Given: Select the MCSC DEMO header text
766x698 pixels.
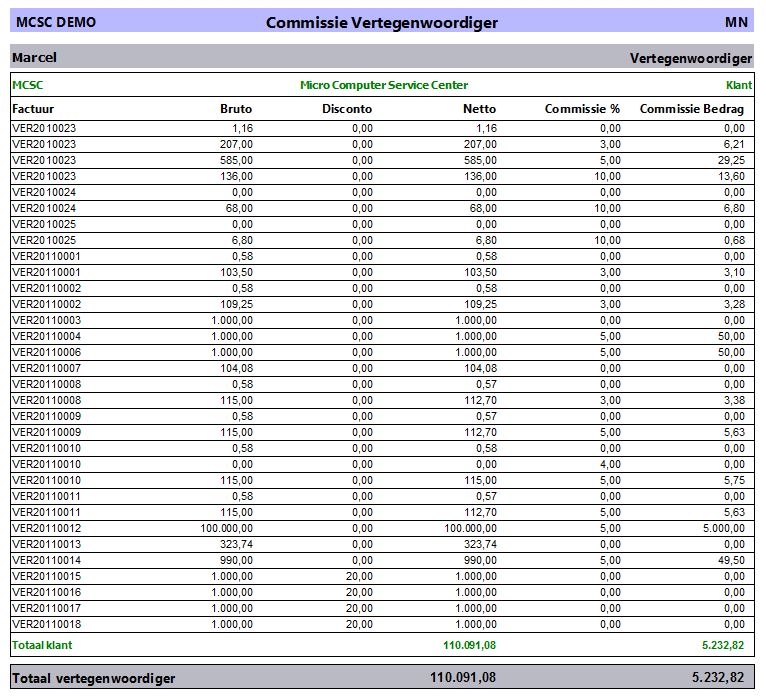Looking at the screenshot, I should 56,22.
